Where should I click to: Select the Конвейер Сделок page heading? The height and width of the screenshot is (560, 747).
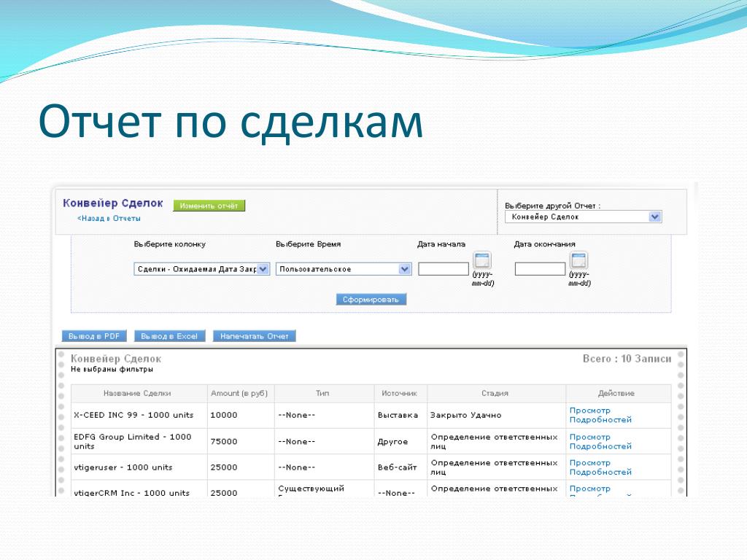(113, 203)
